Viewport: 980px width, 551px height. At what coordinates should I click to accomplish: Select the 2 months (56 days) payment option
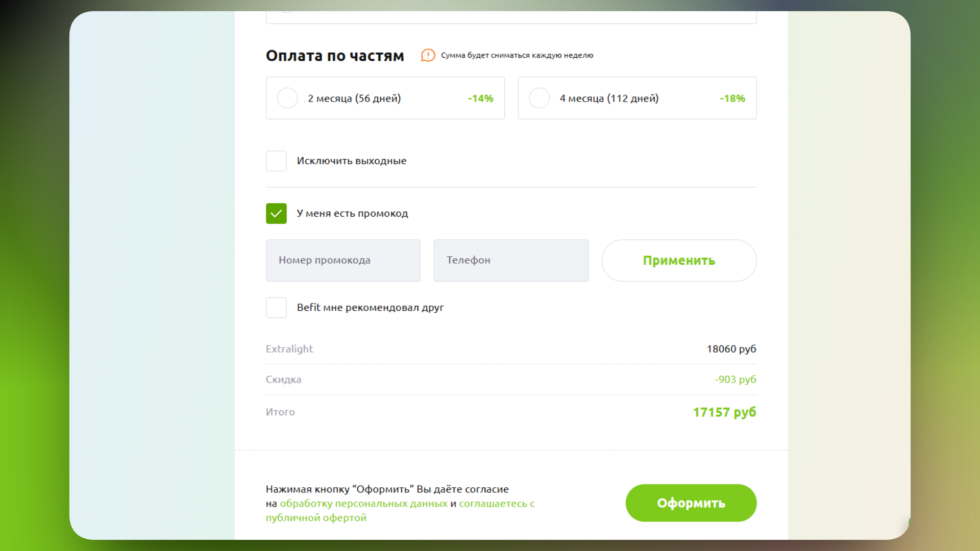click(x=287, y=98)
